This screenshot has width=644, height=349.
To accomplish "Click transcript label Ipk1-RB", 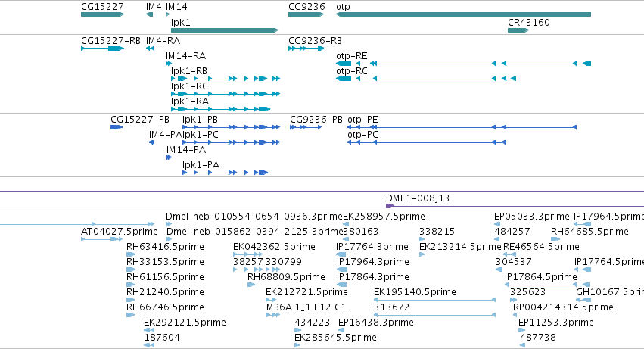I will point(189,71).
